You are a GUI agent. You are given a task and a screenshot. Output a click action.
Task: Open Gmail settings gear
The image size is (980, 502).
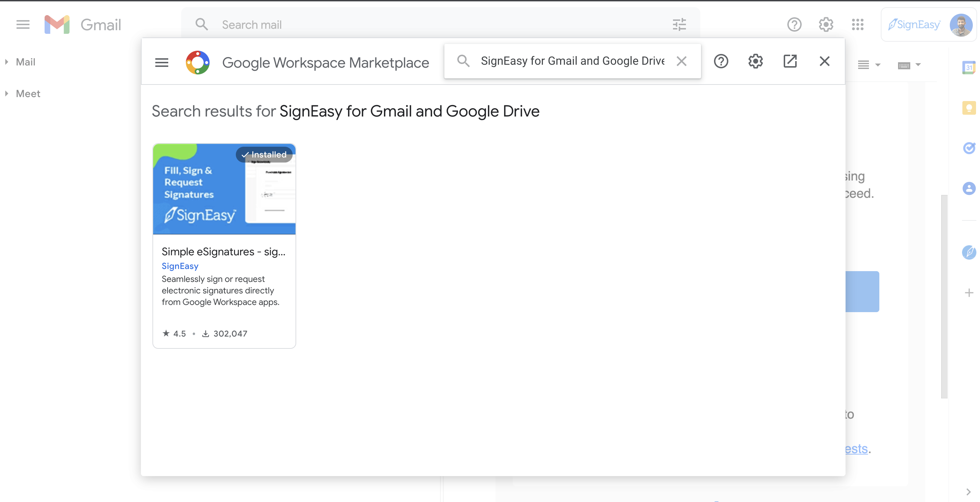(826, 25)
